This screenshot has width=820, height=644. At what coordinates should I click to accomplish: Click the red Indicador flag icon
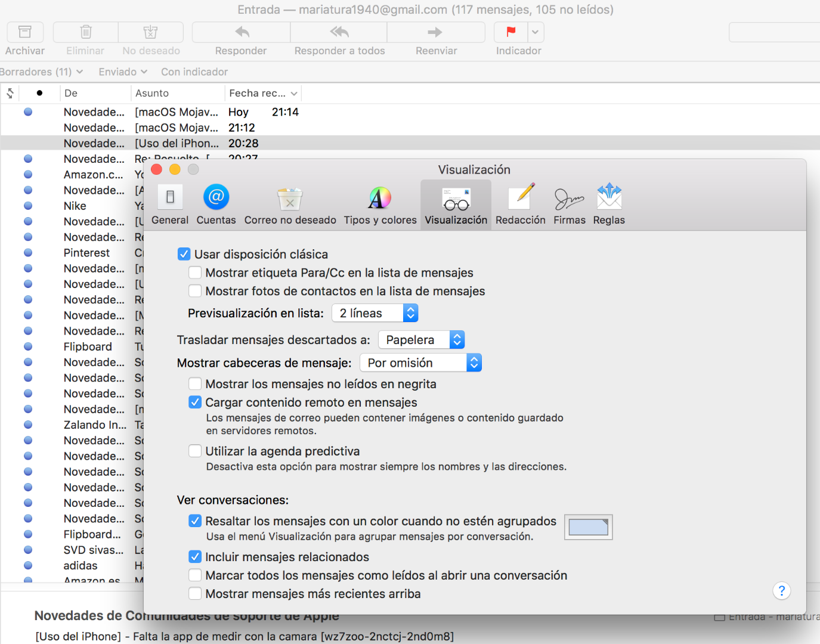pyautogui.click(x=511, y=32)
